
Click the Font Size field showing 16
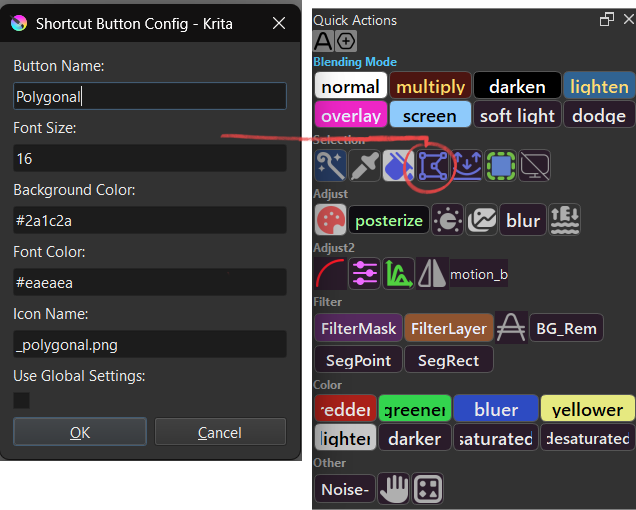150,158
